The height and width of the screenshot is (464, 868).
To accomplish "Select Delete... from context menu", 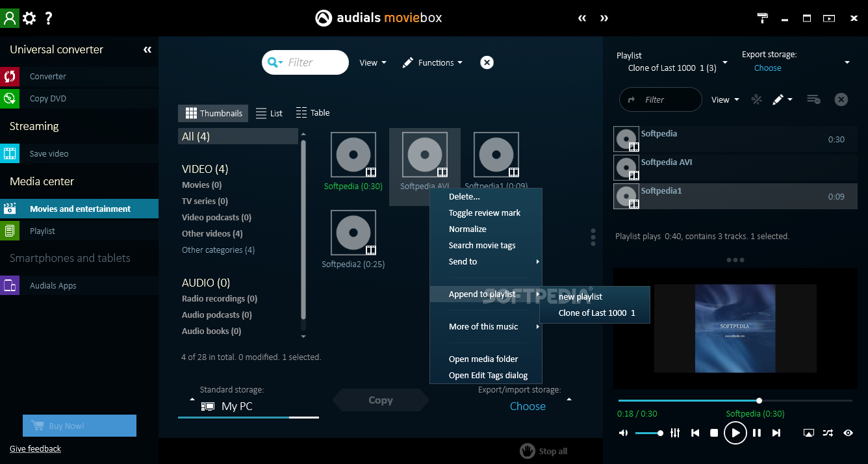I will (485, 196).
